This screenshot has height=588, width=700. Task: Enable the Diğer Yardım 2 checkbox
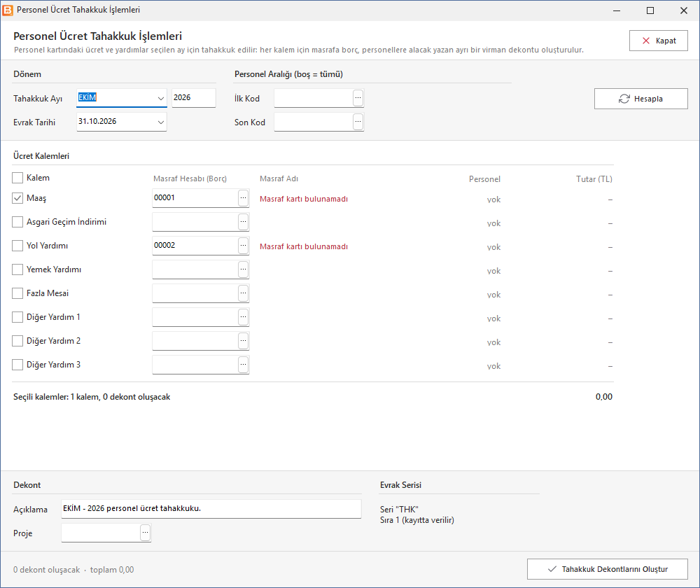click(x=17, y=341)
